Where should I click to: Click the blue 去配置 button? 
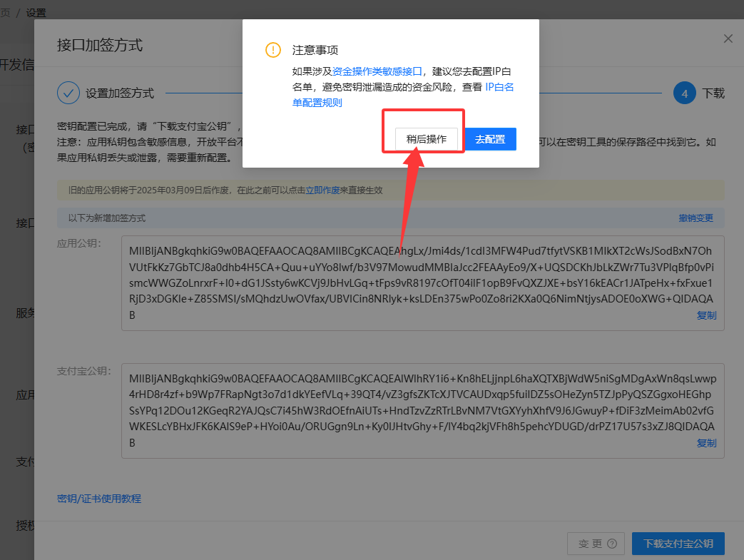click(x=489, y=139)
